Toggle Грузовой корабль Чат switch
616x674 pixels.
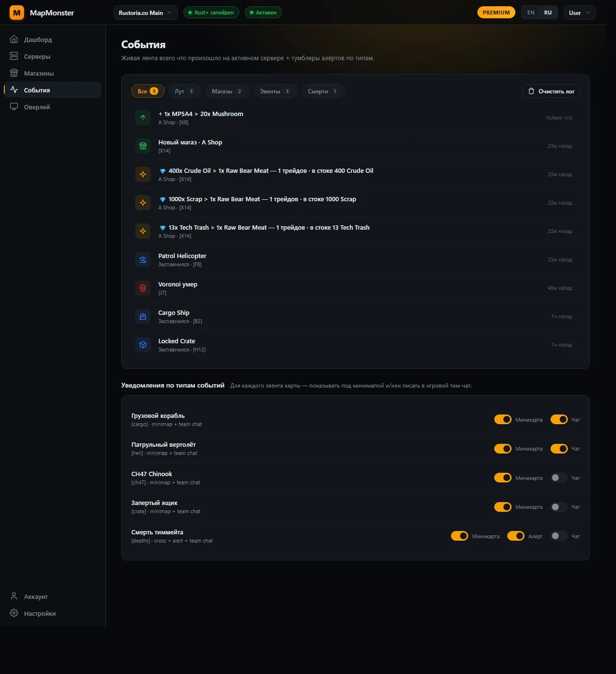[x=559, y=419]
